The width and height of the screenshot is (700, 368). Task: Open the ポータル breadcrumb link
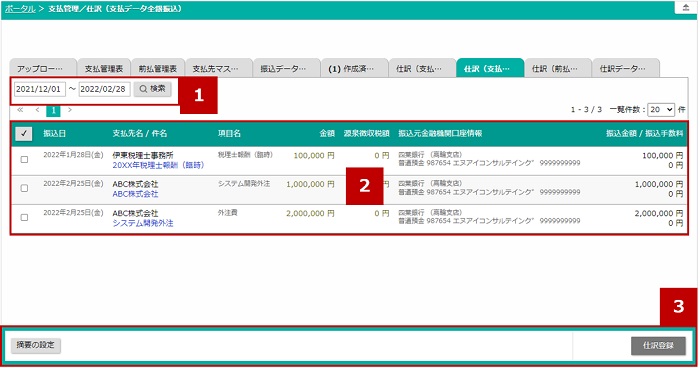pyautogui.click(x=20, y=8)
